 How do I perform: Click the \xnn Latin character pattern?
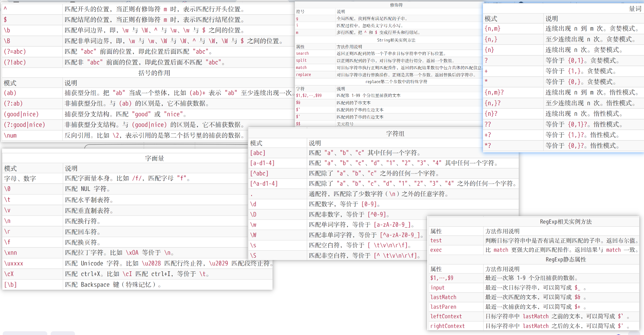tap(10, 253)
